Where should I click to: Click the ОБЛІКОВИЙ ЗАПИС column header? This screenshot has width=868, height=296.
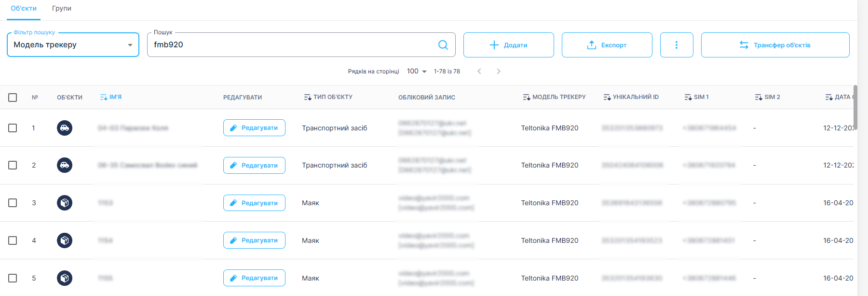(427, 98)
